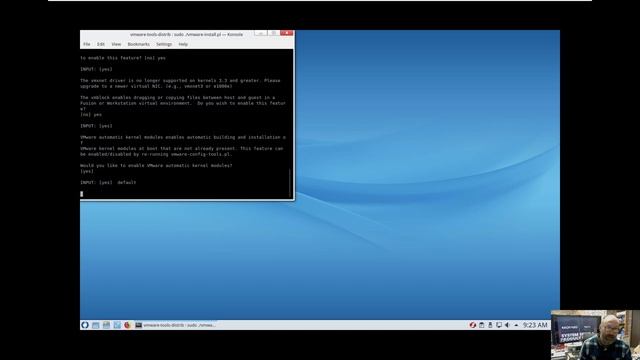Open the volume control in the tray
This screenshot has height=360, width=640.
507,325
